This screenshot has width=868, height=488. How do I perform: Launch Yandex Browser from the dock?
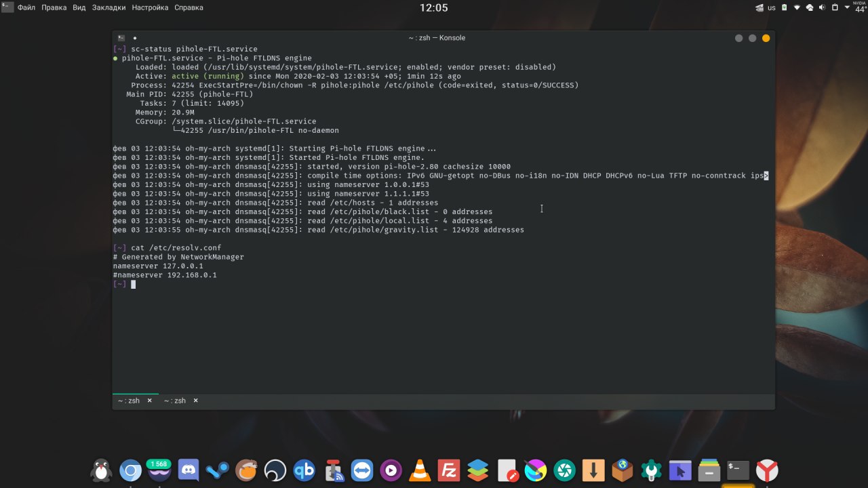coord(767,470)
